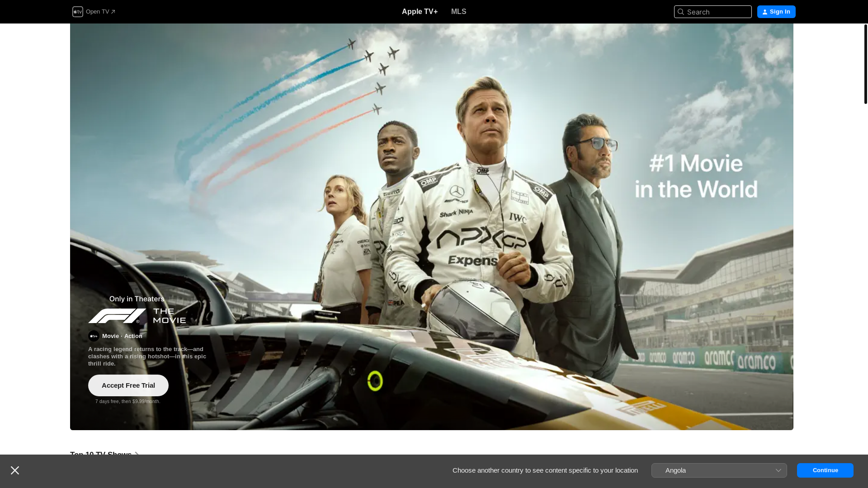Click "7 days free, then $9.99/month." text
868x488 pixels.
pos(128,402)
